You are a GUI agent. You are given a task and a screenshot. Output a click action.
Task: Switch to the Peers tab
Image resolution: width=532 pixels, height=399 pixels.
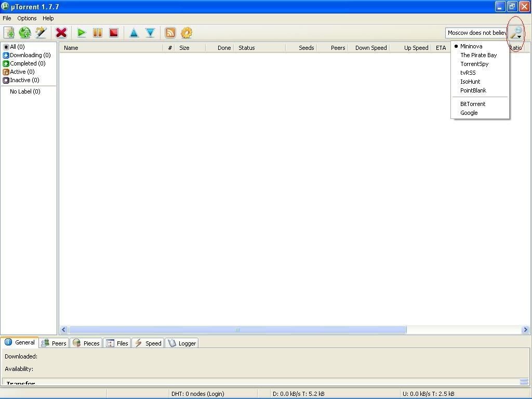pyautogui.click(x=55, y=343)
